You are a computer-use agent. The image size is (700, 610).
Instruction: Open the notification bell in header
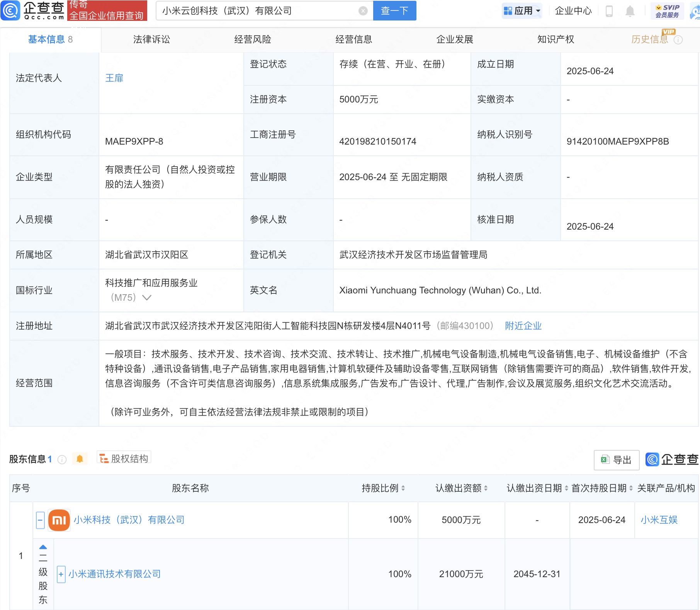[630, 11]
